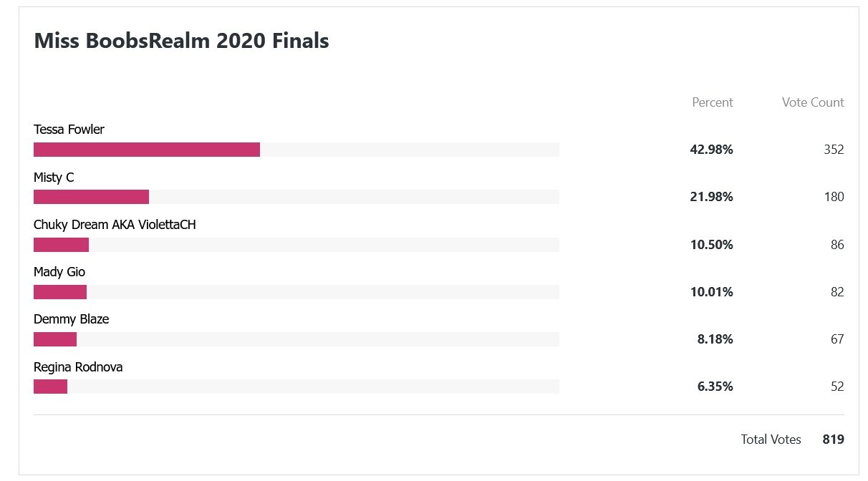The height and width of the screenshot is (481, 868).
Task: Select the Misty C candidate label
Action: [x=54, y=177]
